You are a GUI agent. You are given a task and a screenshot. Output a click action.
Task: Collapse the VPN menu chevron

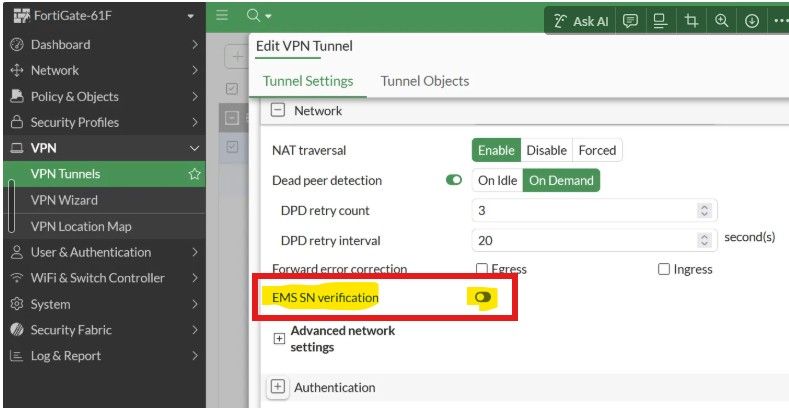point(194,148)
